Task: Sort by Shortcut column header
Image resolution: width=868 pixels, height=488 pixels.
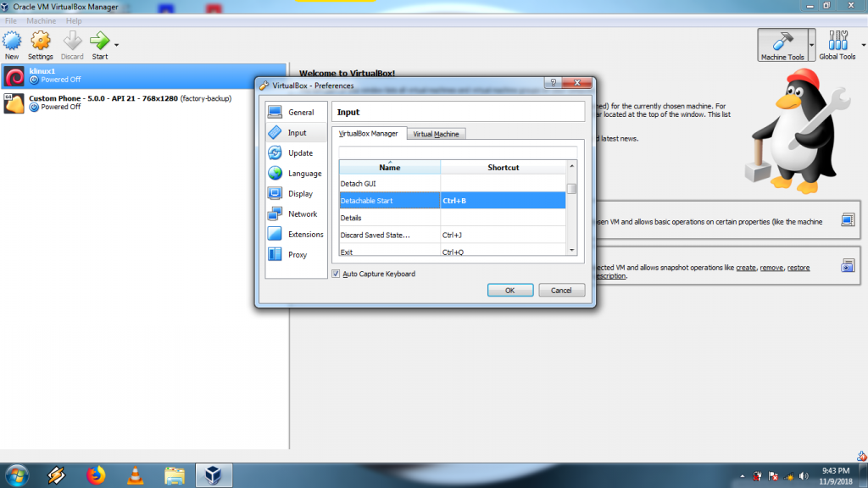Action: [x=504, y=167]
